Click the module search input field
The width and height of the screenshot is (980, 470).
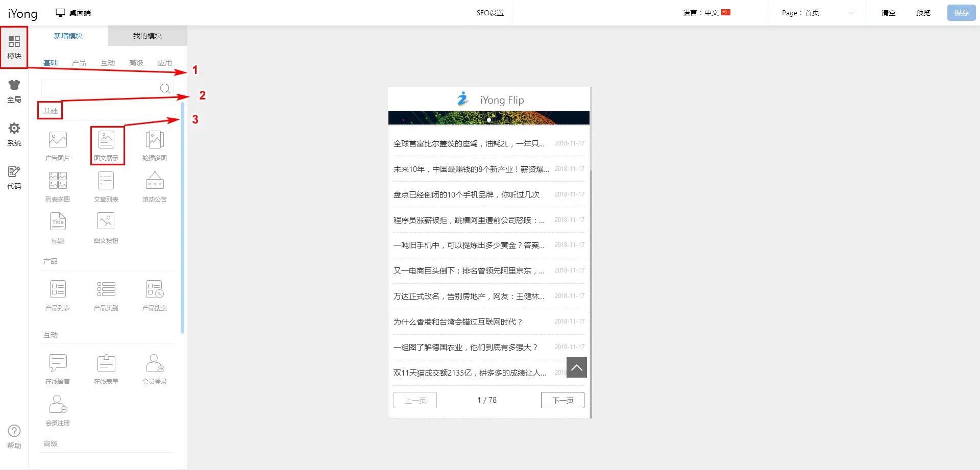101,88
